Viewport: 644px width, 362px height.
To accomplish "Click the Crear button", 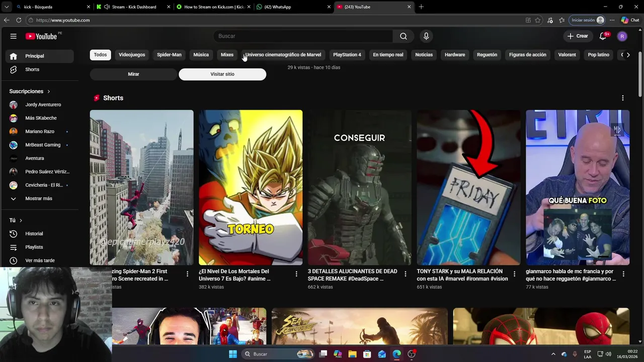I will [578, 36].
